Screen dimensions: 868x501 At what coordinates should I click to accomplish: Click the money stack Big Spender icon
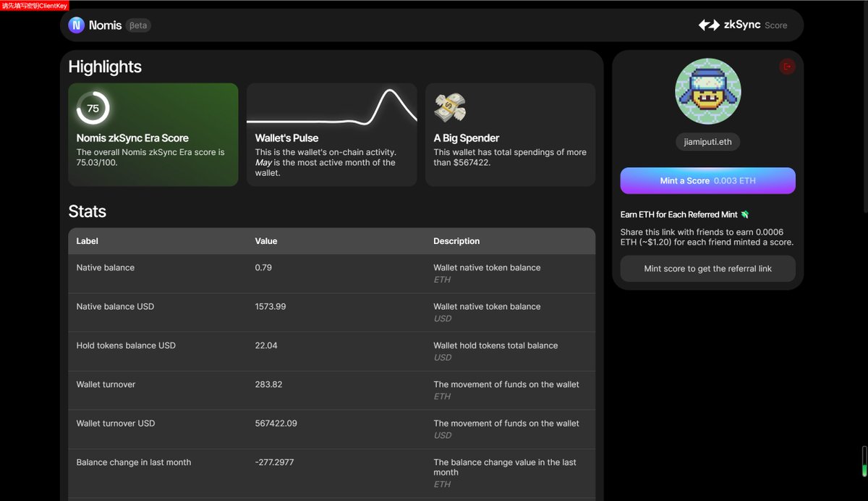[x=450, y=108]
